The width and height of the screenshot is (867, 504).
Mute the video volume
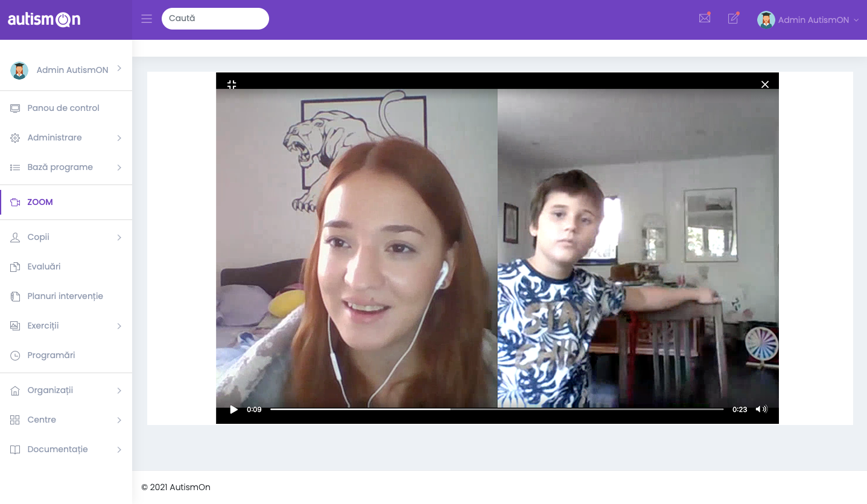[761, 409]
